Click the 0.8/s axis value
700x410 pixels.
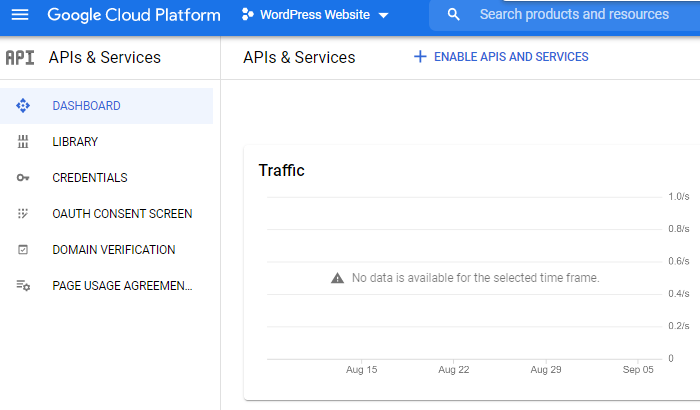[x=679, y=229]
